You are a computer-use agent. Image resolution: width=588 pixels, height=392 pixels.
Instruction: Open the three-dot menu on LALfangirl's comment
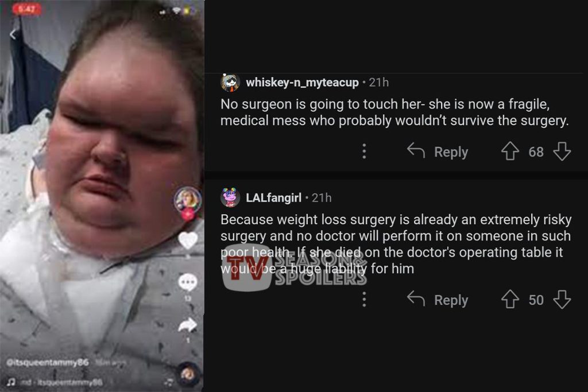[364, 300]
